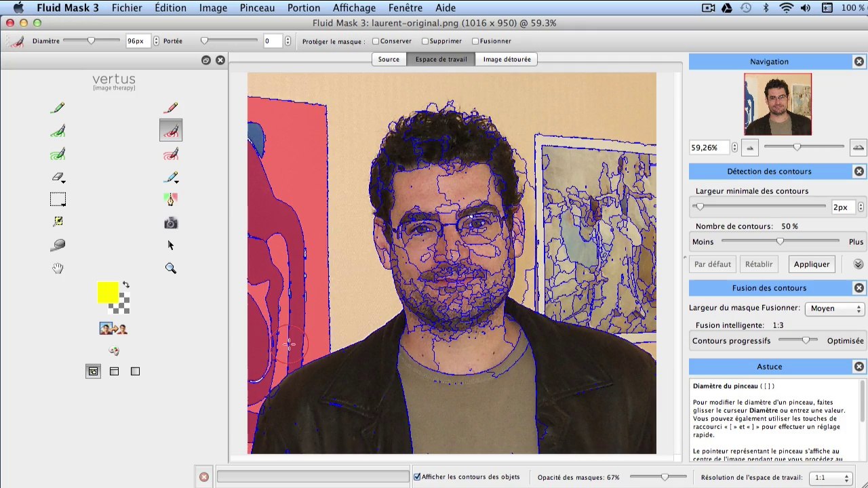Pick the rectangular marquee selection tool
868x488 pixels.
(58, 200)
